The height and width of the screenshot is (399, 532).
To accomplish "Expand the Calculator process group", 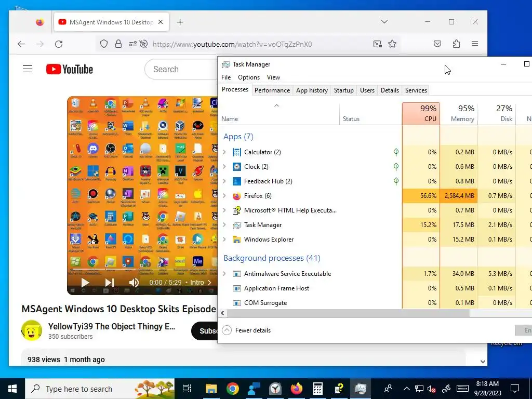I will [x=224, y=152].
